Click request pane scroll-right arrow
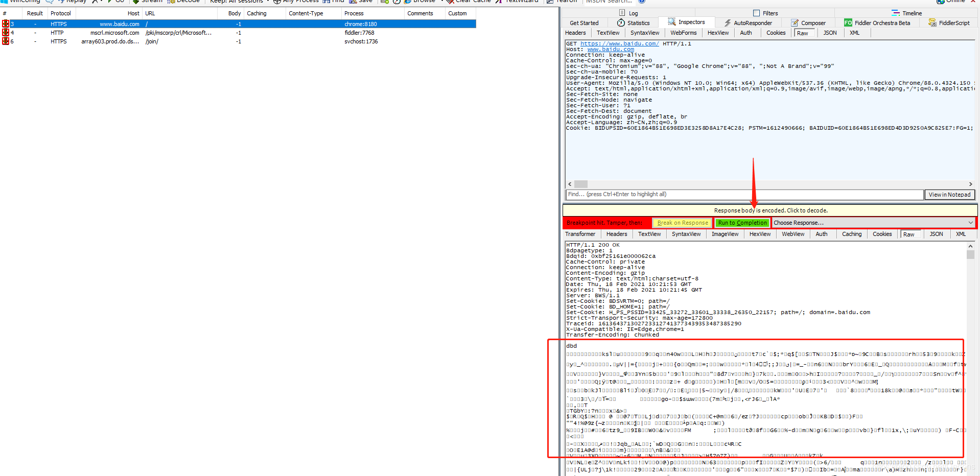 (x=971, y=184)
